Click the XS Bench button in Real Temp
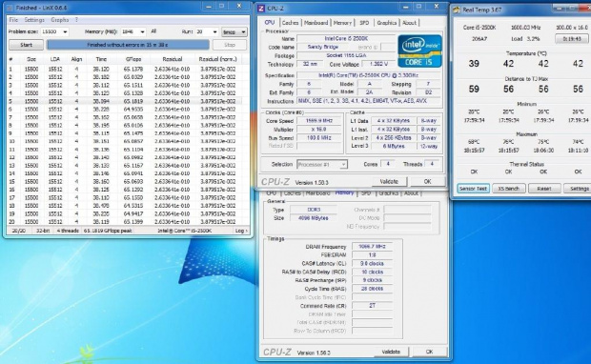The height and width of the screenshot is (364, 591). pyautogui.click(x=509, y=189)
